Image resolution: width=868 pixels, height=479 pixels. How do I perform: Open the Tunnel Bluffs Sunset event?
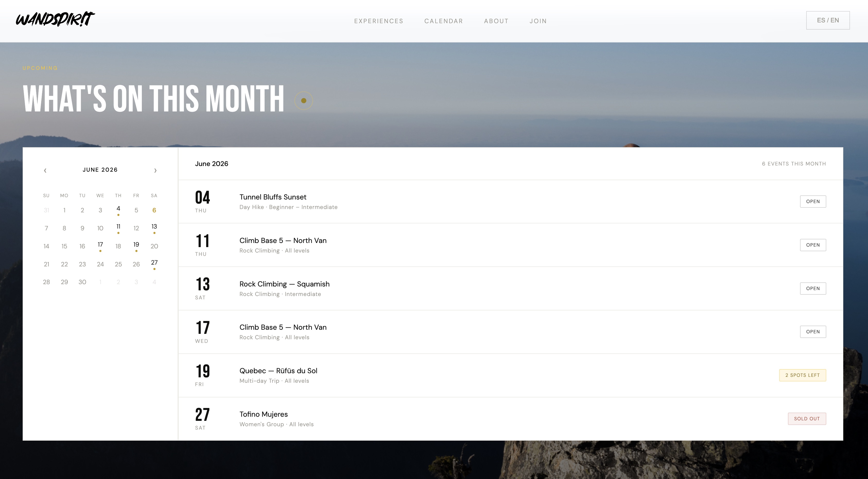pyautogui.click(x=510, y=202)
